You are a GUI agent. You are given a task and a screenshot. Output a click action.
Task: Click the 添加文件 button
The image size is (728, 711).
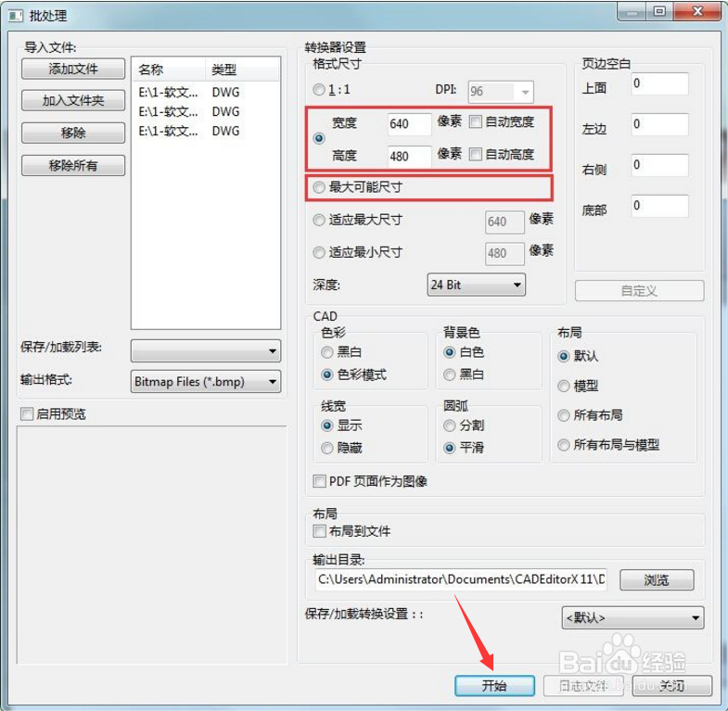(x=73, y=69)
